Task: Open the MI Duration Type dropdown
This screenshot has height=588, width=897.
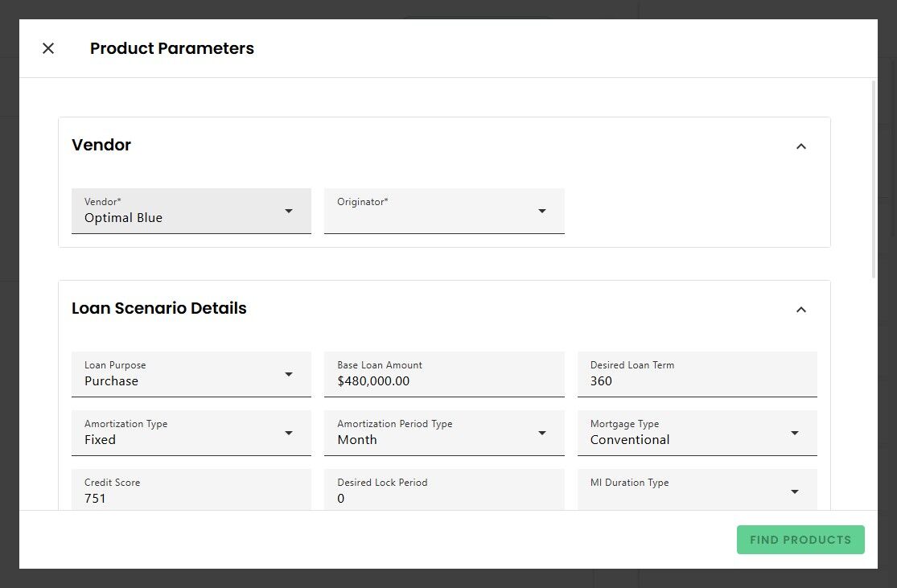Action: 688,491
